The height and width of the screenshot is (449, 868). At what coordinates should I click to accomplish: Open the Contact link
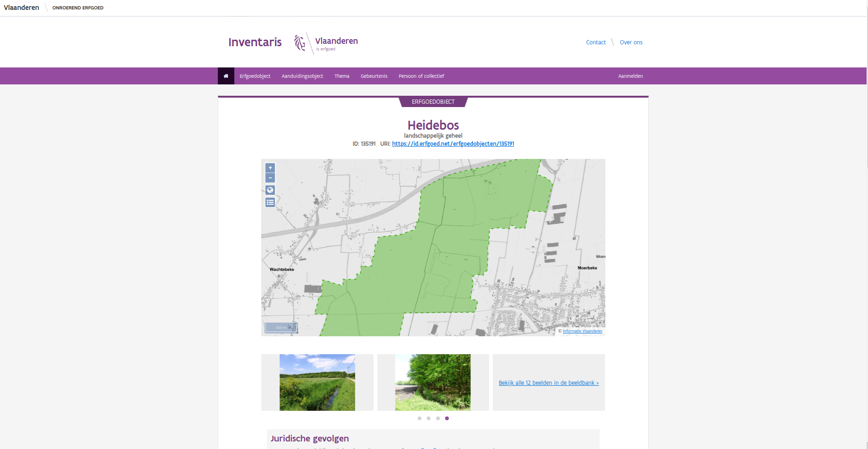[x=596, y=42]
